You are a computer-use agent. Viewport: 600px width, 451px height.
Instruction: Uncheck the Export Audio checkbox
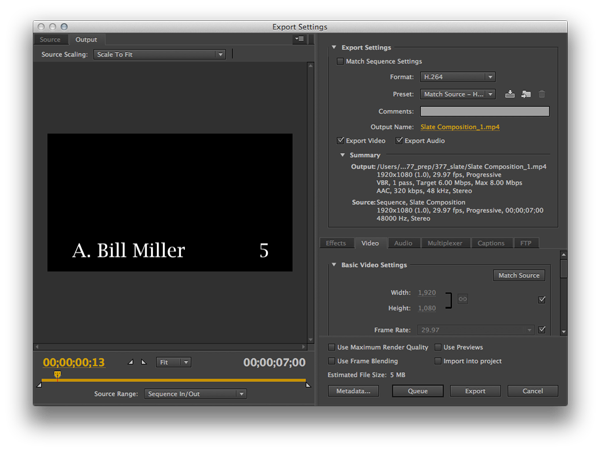pyautogui.click(x=399, y=140)
